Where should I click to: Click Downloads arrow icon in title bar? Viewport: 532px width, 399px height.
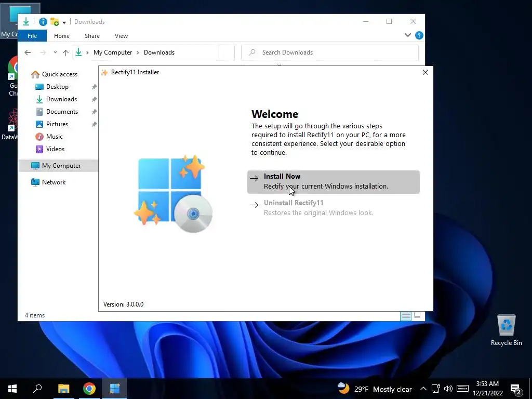(26, 22)
